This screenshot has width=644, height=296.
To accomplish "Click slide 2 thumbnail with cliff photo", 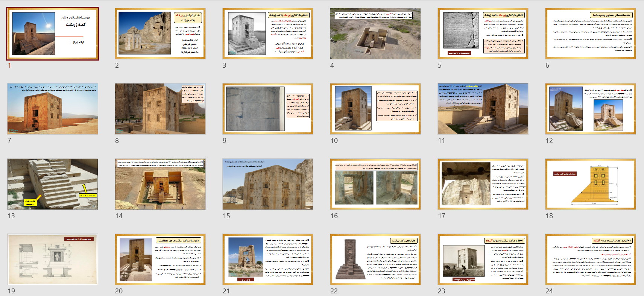I will pos(160,33).
